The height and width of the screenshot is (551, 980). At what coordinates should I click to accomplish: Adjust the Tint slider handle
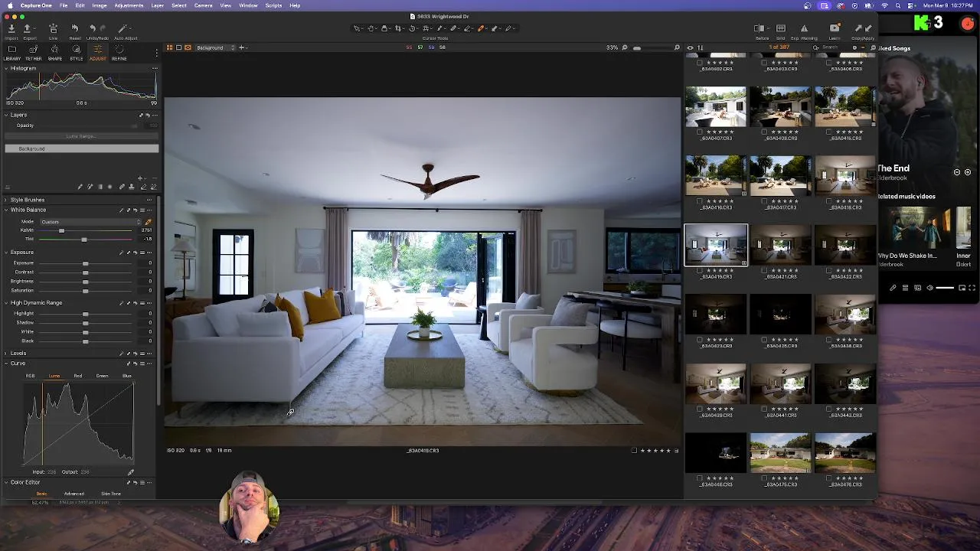pos(84,240)
